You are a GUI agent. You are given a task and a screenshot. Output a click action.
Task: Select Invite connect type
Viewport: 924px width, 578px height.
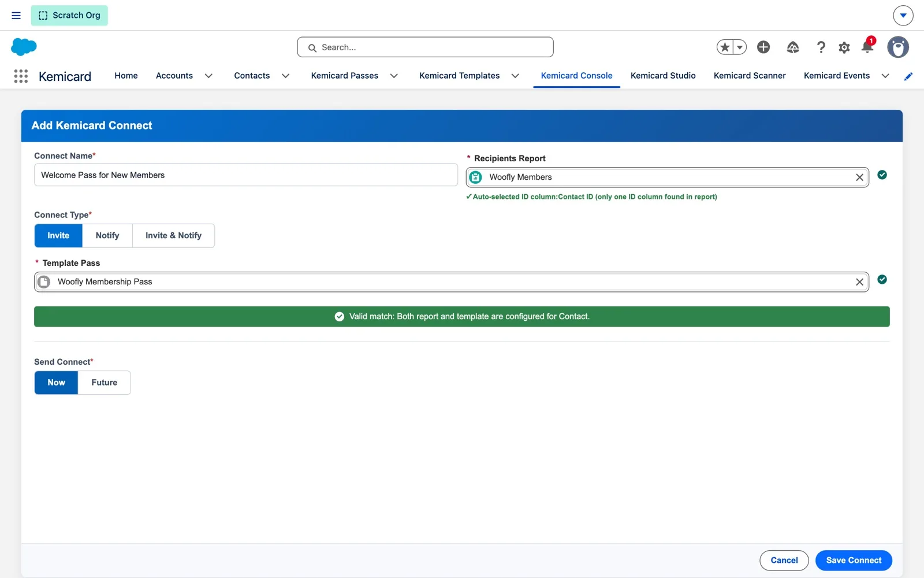(x=58, y=236)
